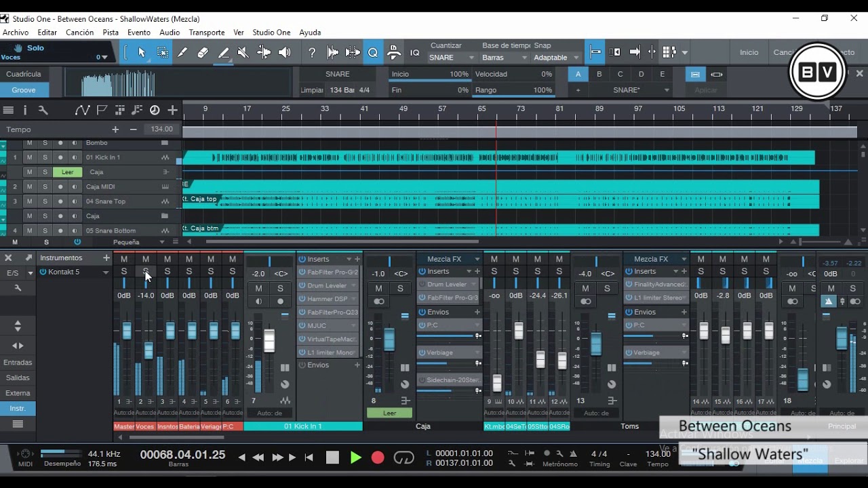868x488 pixels.
Task: Select the Split knife tool
Action: tap(182, 52)
